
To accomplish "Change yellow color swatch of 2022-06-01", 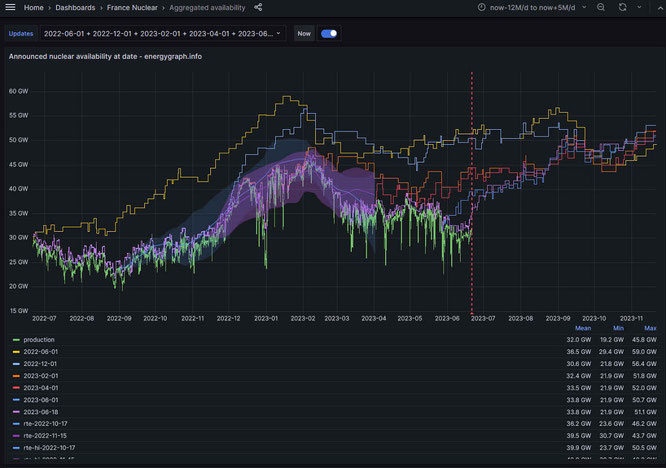I will coord(16,352).
